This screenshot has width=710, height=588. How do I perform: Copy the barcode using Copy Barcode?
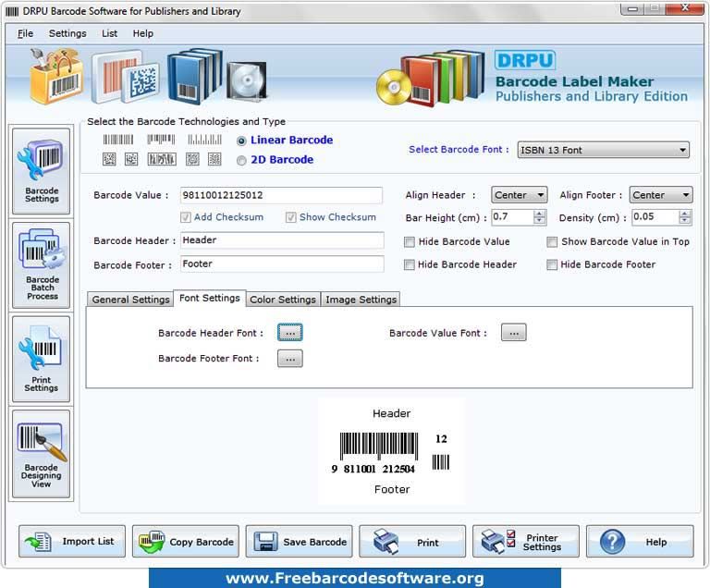pyautogui.click(x=186, y=542)
